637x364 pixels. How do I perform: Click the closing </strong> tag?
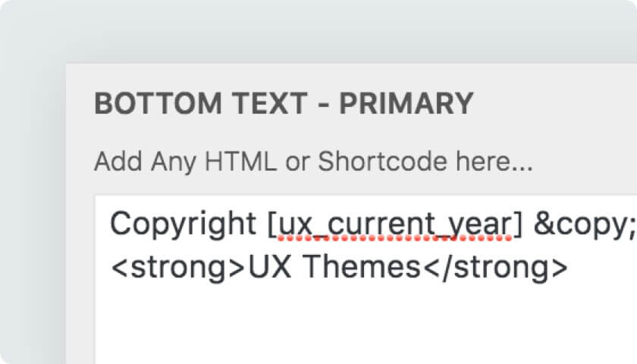[496, 268]
